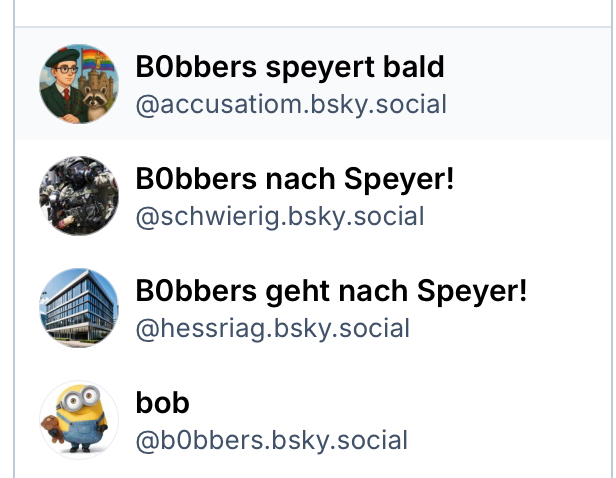View the profile picture beside "bob"

pyautogui.click(x=78, y=419)
